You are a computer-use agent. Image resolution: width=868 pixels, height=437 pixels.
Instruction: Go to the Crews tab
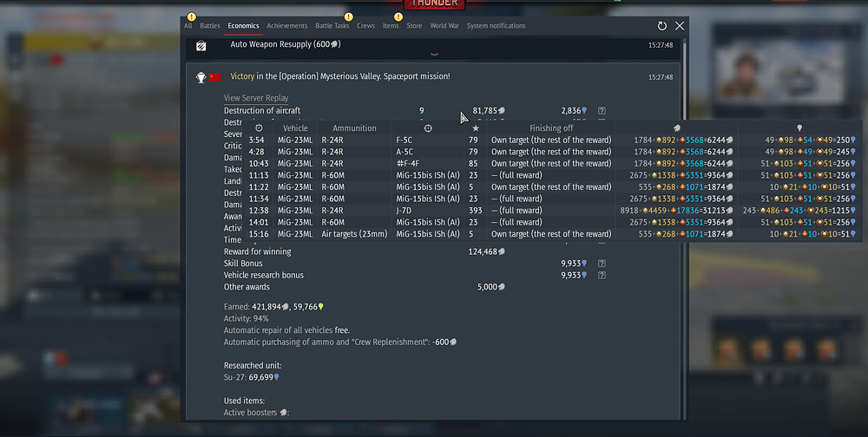tap(365, 26)
